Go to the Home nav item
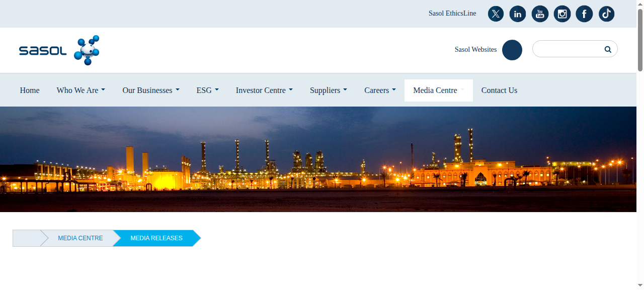Image resolution: width=644 pixels, height=290 pixels. click(x=30, y=90)
